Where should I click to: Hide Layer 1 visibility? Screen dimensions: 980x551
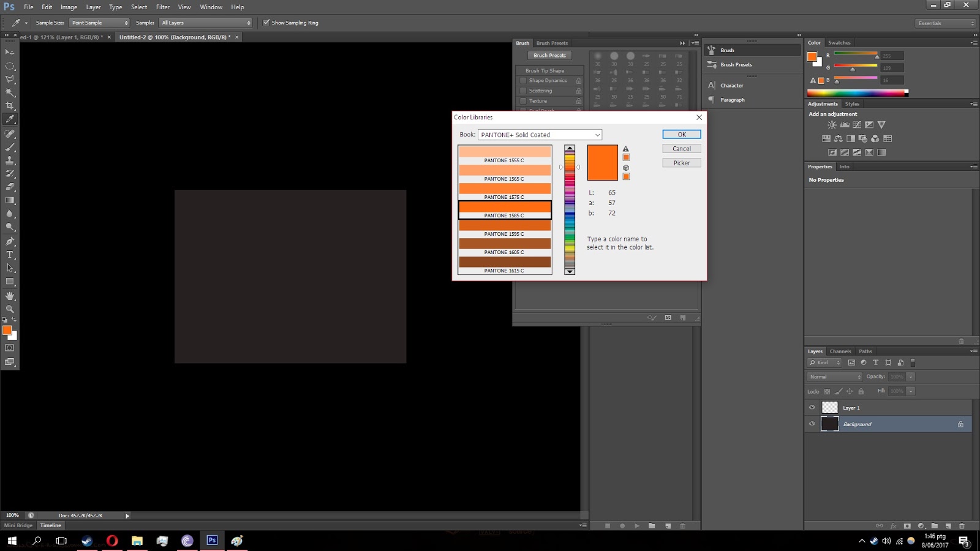[812, 408]
